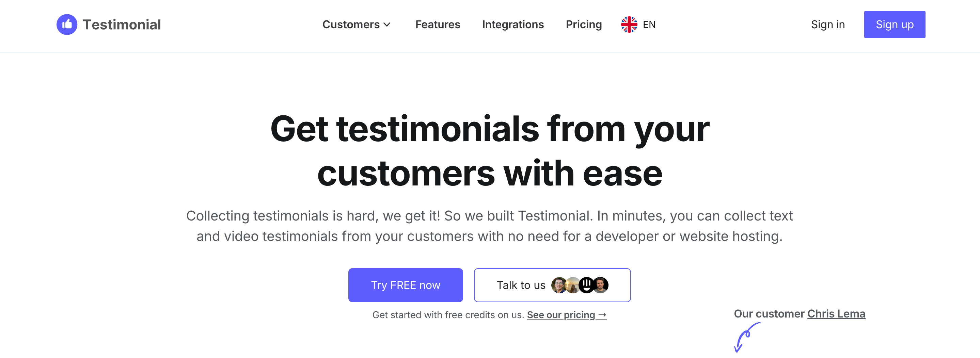This screenshot has width=980, height=358.
Task: Click the Testimonial wordmark in the header
Action: (122, 24)
